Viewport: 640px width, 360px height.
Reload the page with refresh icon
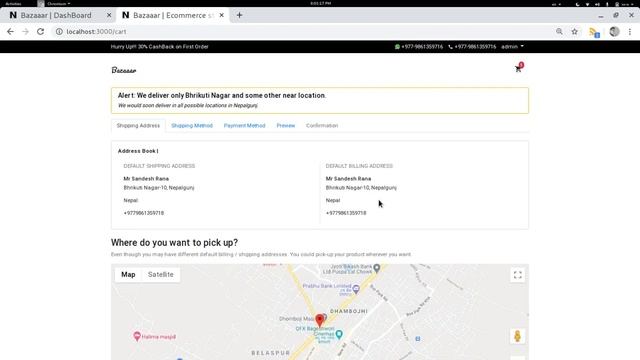(40, 31)
